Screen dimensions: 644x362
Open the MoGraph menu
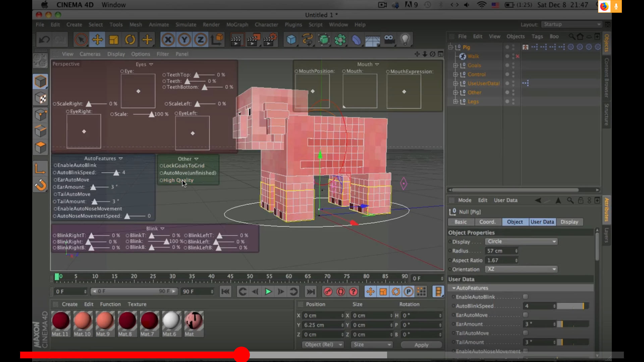coord(237,24)
